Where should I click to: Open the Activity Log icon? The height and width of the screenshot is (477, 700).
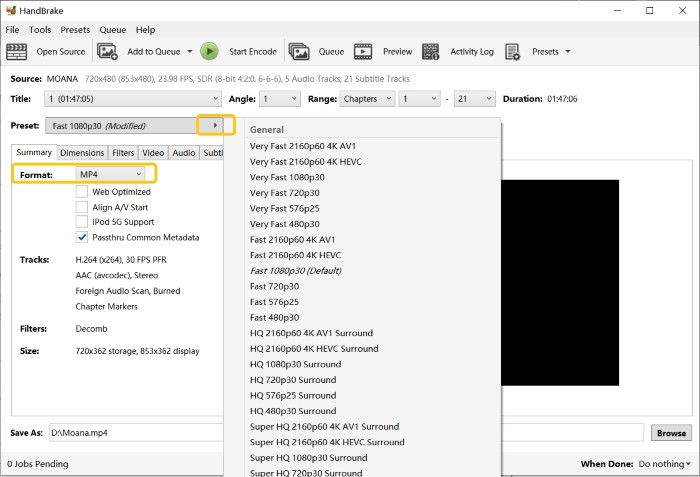[x=431, y=52]
